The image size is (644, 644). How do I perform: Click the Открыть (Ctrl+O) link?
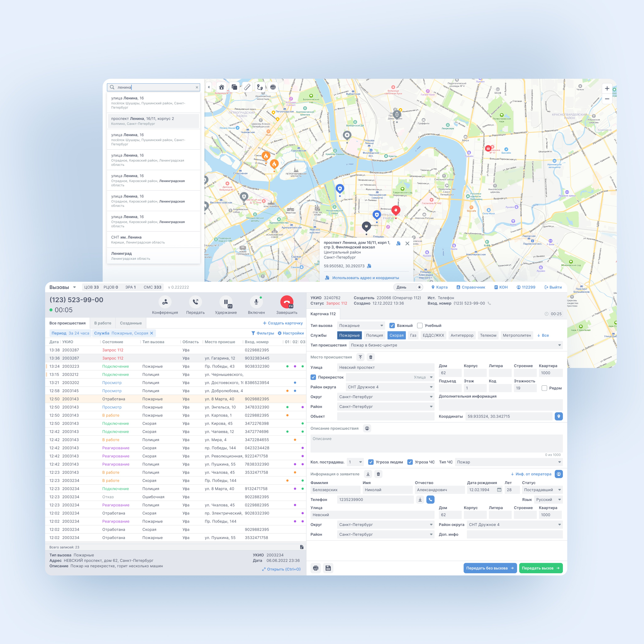(281, 569)
